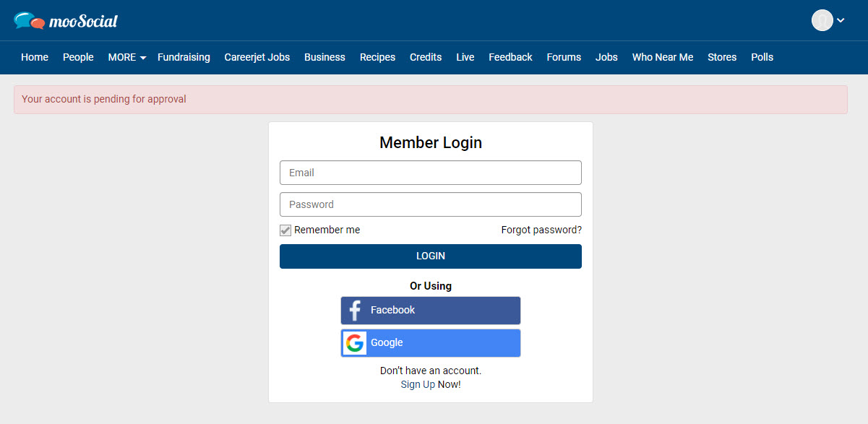Click the Forgot password? link

click(x=541, y=230)
